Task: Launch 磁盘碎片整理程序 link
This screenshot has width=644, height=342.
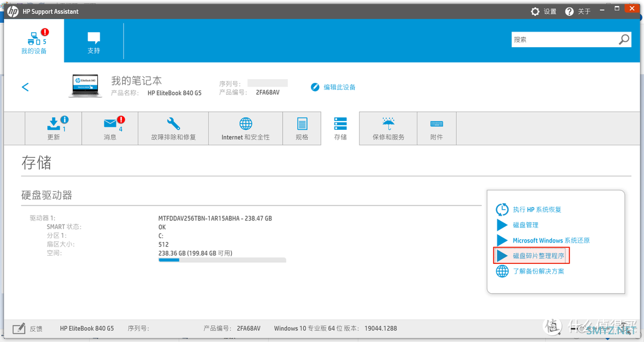Action: point(538,256)
